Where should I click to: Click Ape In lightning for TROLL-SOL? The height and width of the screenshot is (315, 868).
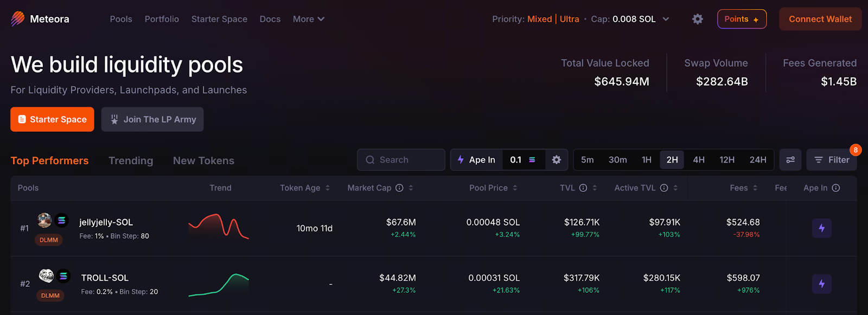(x=821, y=284)
